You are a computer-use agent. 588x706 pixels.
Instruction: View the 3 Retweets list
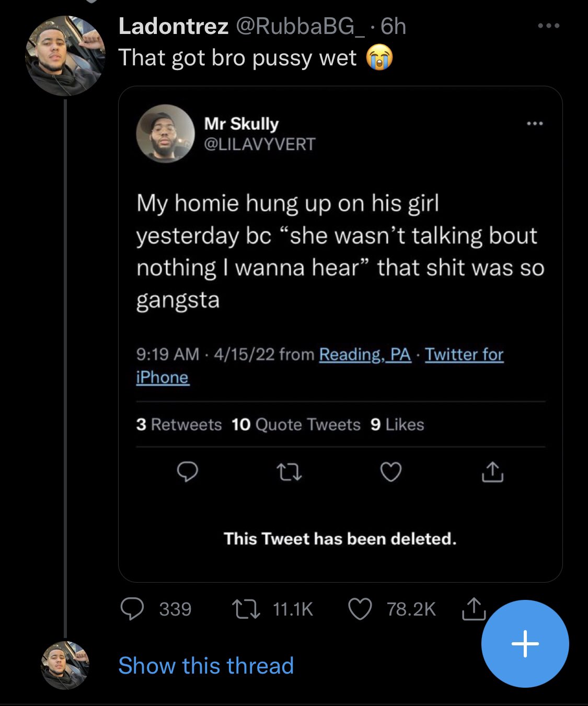pyautogui.click(x=179, y=424)
